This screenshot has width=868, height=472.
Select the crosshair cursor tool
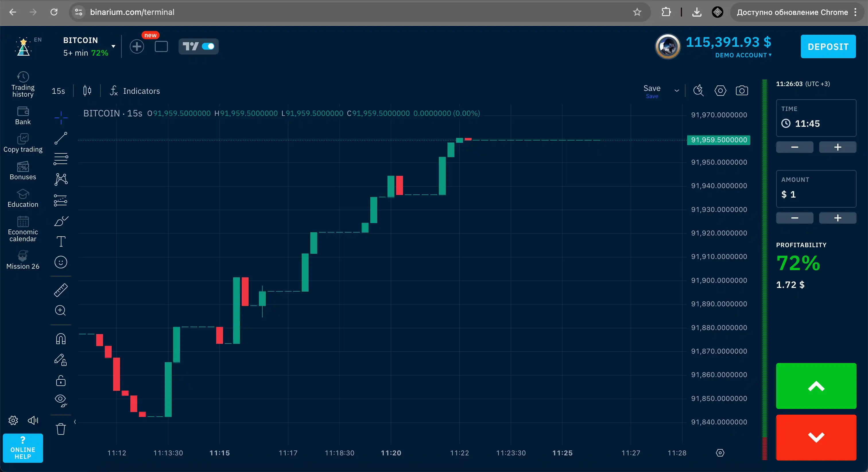pyautogui.click(x=61, y=118)
